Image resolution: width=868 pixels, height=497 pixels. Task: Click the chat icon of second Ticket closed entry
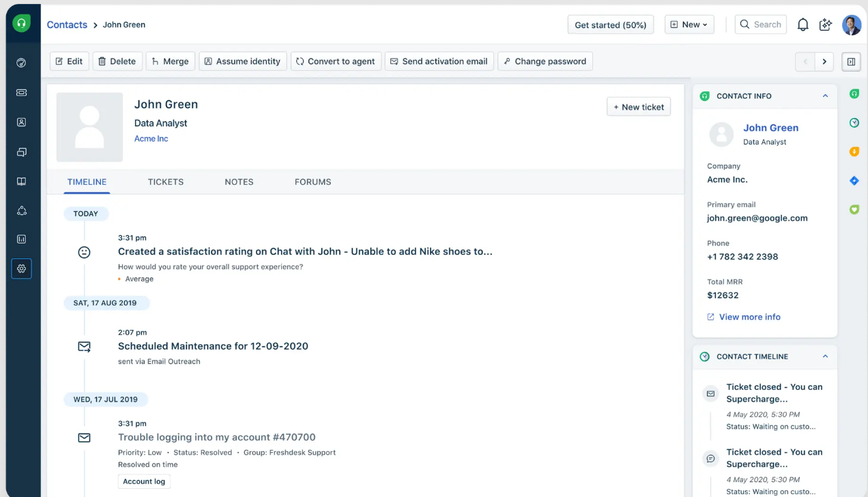click(710, 459)
